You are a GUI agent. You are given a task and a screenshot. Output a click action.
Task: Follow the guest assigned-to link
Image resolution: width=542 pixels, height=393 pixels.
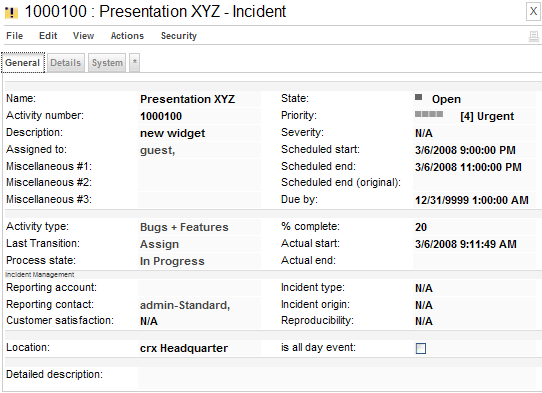point(157,150)
